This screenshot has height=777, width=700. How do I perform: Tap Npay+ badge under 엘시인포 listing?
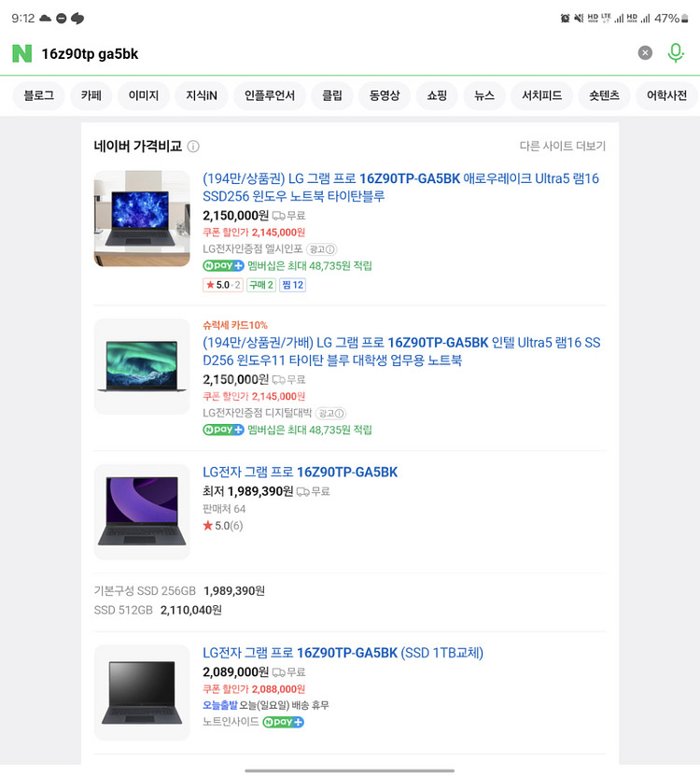click(x=223, y=266)
